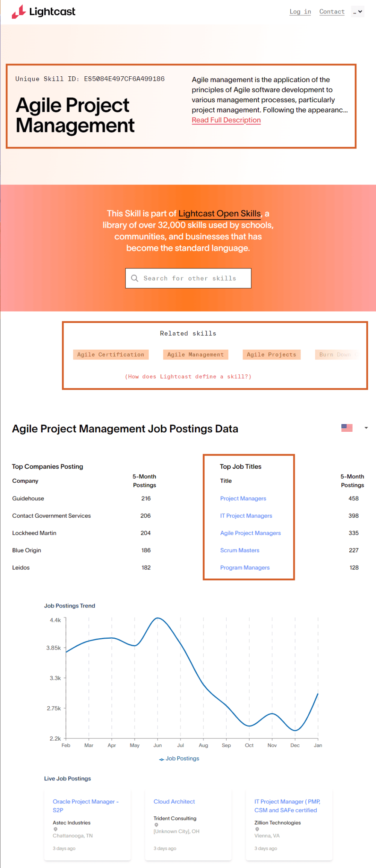Viewport: 376px width, 868px height.
Task: Click the Trident Consulting company text
Action: click(x=175, y=818)
